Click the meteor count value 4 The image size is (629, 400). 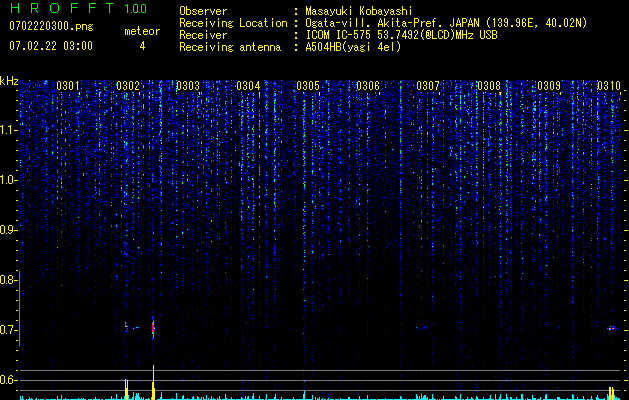click(x=142, y=46)
